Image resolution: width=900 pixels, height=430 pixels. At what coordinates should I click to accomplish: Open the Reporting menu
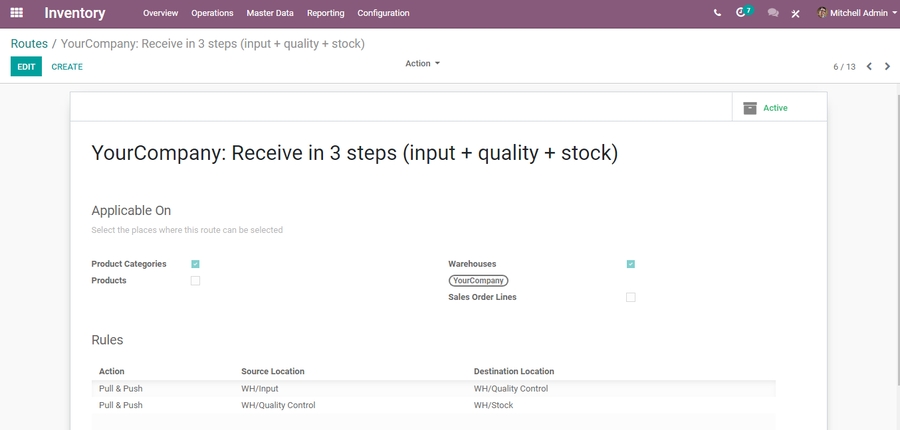point(325,13)
